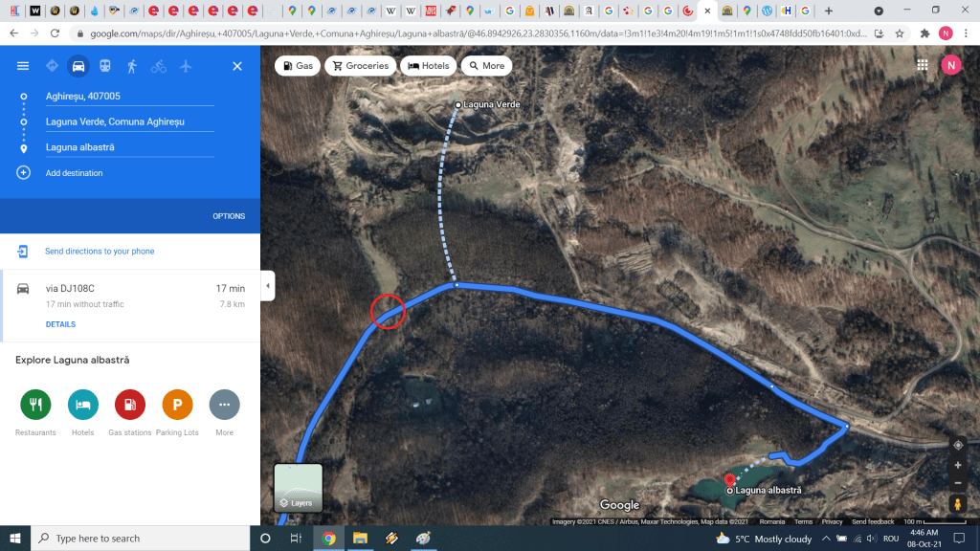Choose the Walking travel mode

pos(131,66)
